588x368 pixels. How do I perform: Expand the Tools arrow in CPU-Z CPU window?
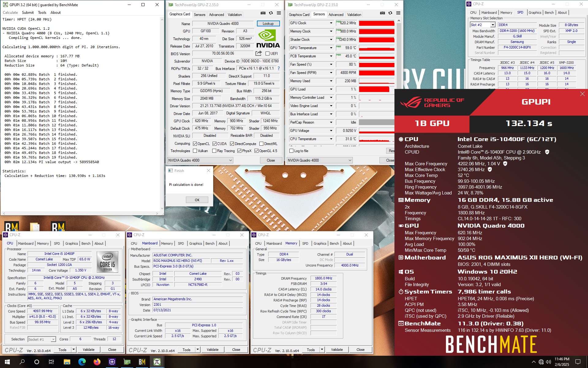coord(73,350)
